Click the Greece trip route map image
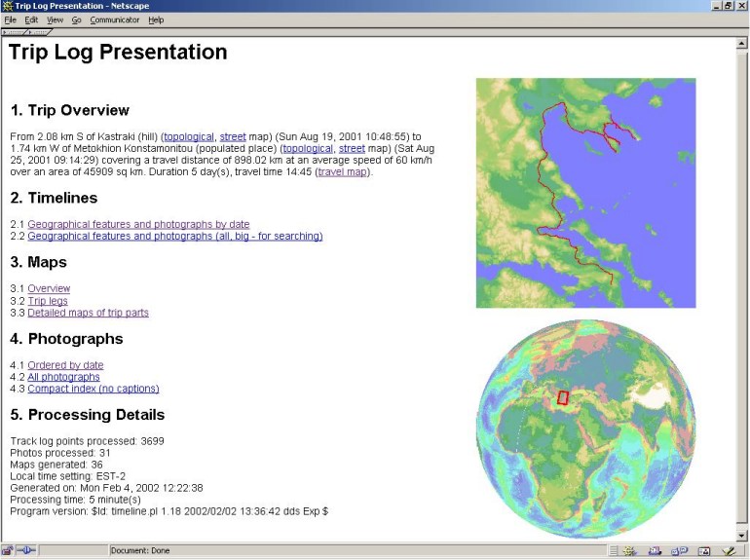750x560 pixels. [x=586, y=193]
